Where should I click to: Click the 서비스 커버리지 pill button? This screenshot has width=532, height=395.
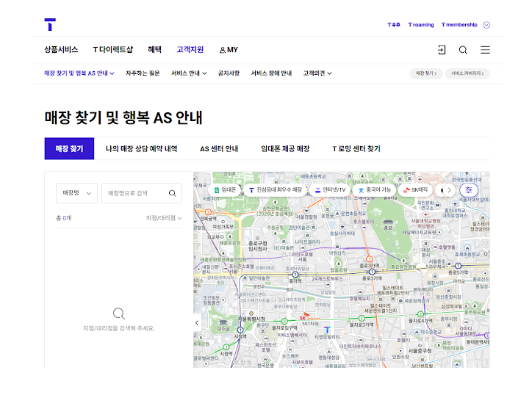[x=467, y=73]
